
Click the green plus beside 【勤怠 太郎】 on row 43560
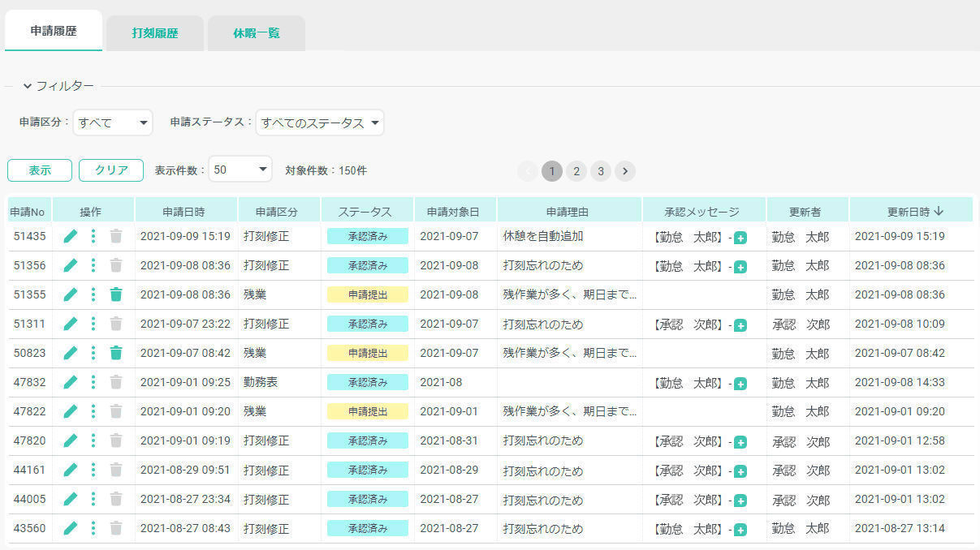[x=740, y=528]
